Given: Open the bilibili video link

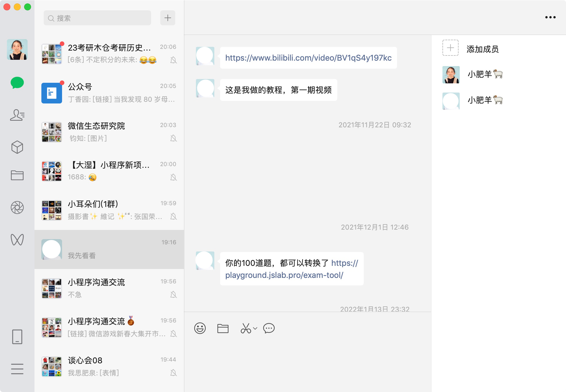Looking at the screenshot, I should tap(308, 58).
